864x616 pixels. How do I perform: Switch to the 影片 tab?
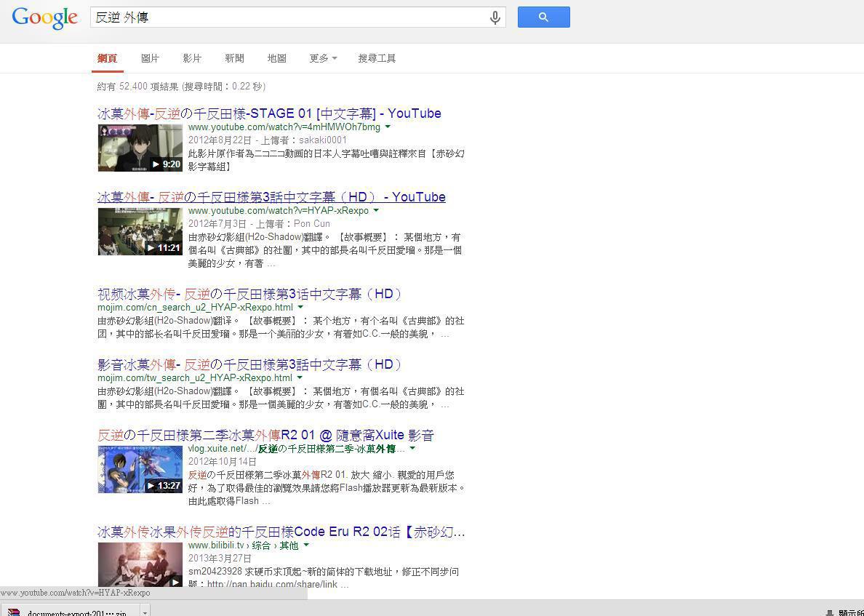(192, 58)
